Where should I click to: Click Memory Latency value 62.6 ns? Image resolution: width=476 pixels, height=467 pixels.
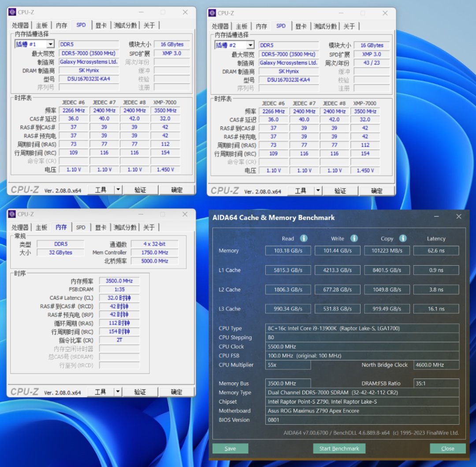436,251
